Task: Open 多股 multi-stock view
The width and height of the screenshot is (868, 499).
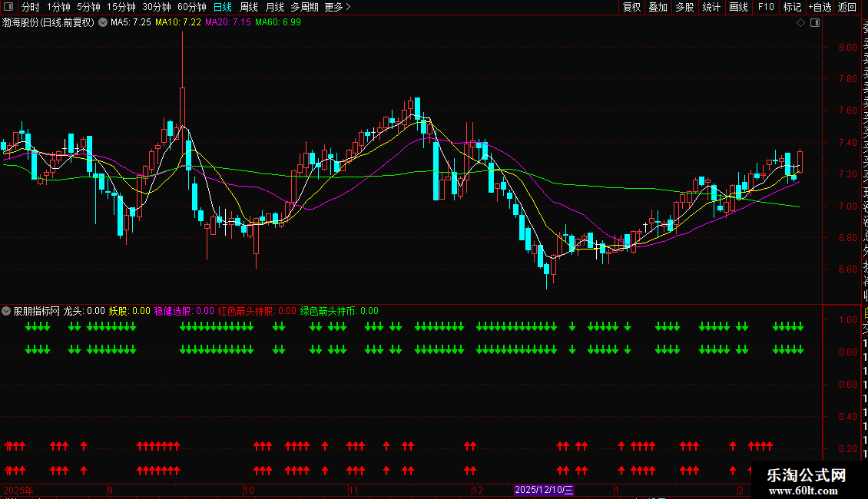Action: click(684, 7)
